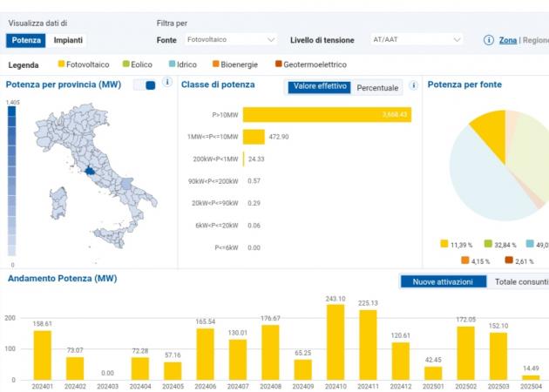The image size is (549, 392).
Task: Click the 202410 bar in Andamento chart
Action: coord(335,342)
